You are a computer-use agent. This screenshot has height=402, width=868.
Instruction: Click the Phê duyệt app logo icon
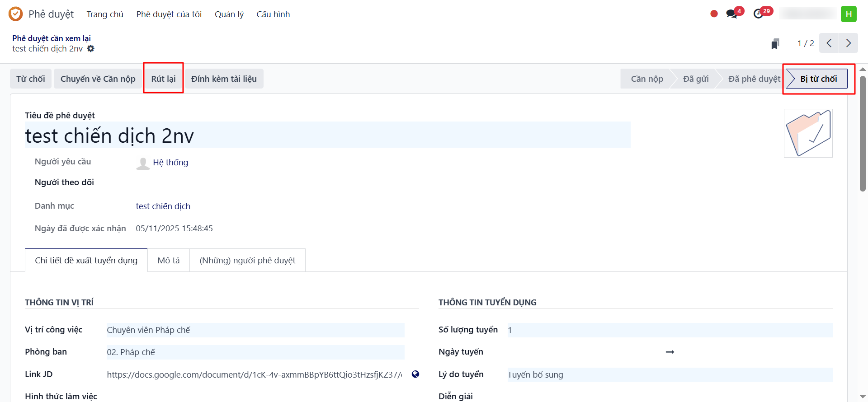pyautogui.click(x=15, y=14)
